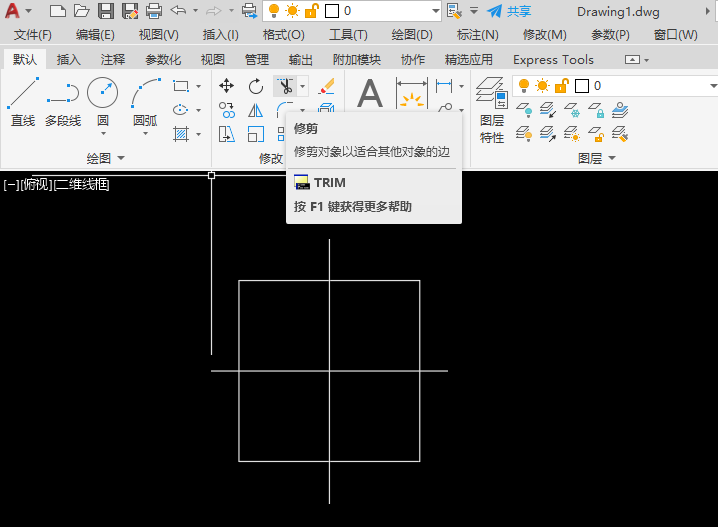Click the layer Unlock icon with orange padlock
The width and height of the screenshot is (718, 527).
(596, 134)
